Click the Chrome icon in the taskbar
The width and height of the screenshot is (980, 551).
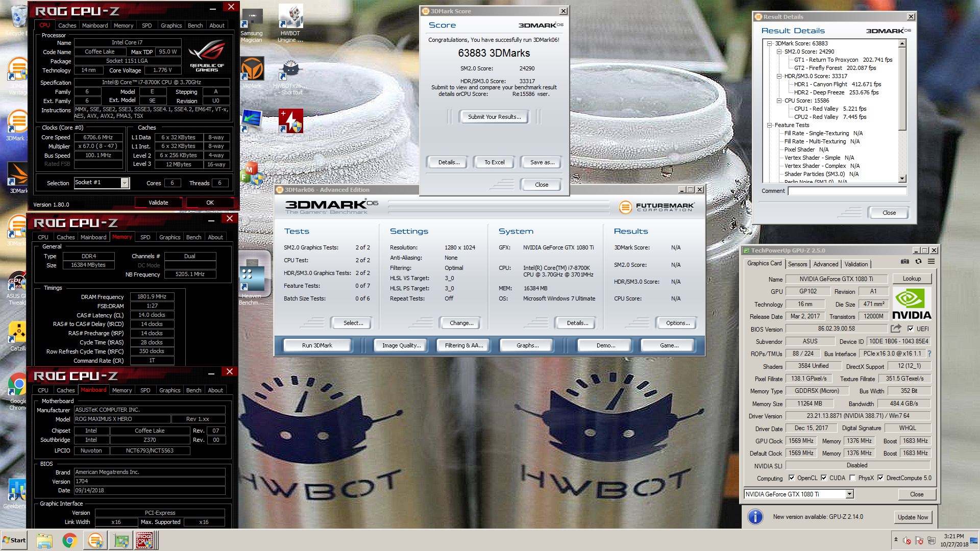click(x=69, y=540)
